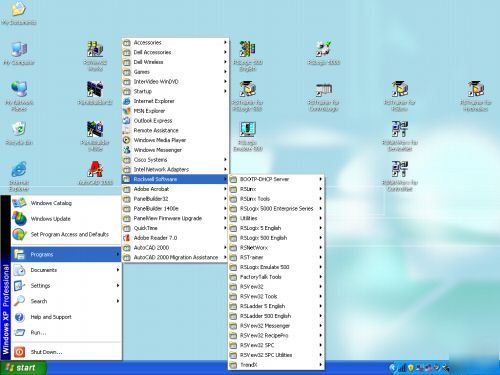Click the Windows Update globe icon

[19, 219]
